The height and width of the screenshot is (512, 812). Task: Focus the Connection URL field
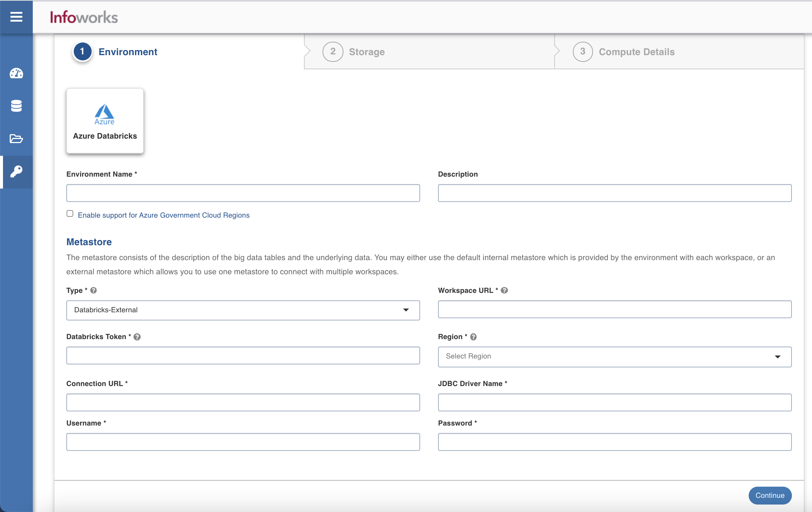[243, 402]
